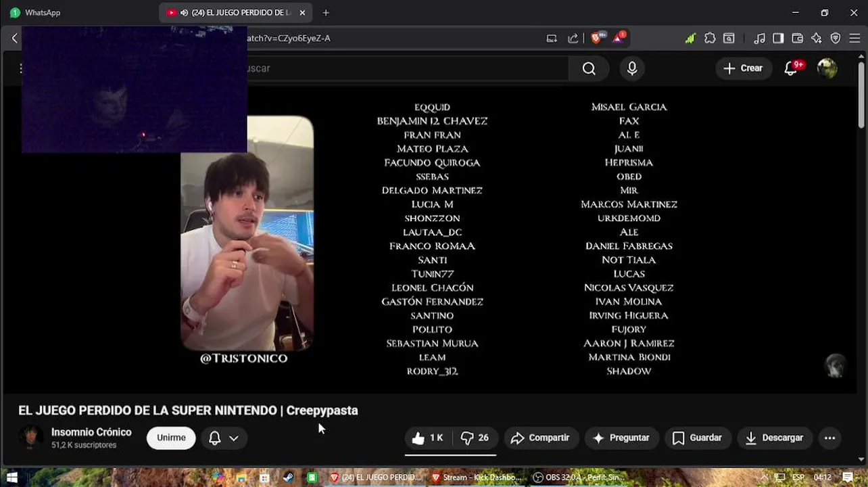Go back with the browser back arrow
This screenshot has height=487, width=868.
pos(14,39)
